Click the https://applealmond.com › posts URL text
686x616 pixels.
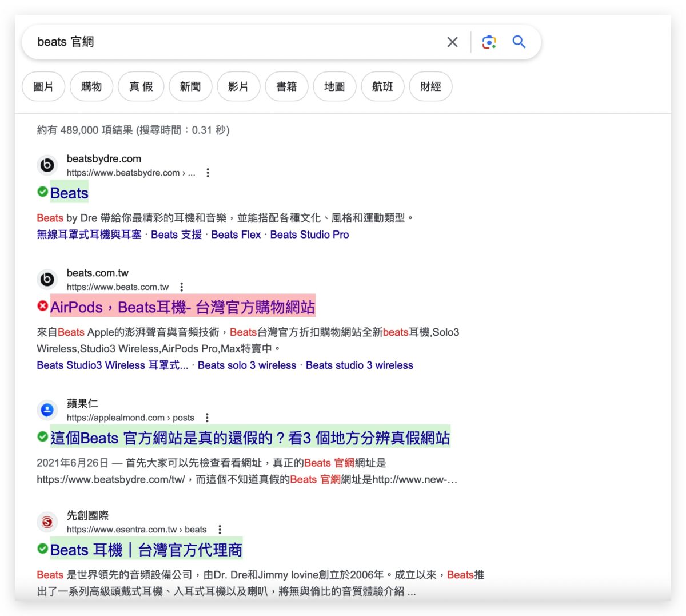(x=130, y=418)
